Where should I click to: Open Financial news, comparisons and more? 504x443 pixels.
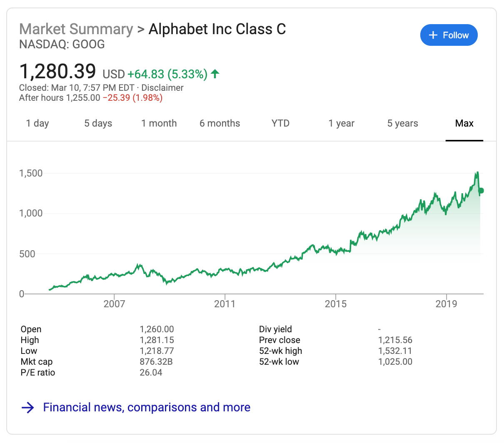click(x=147, y=407)
